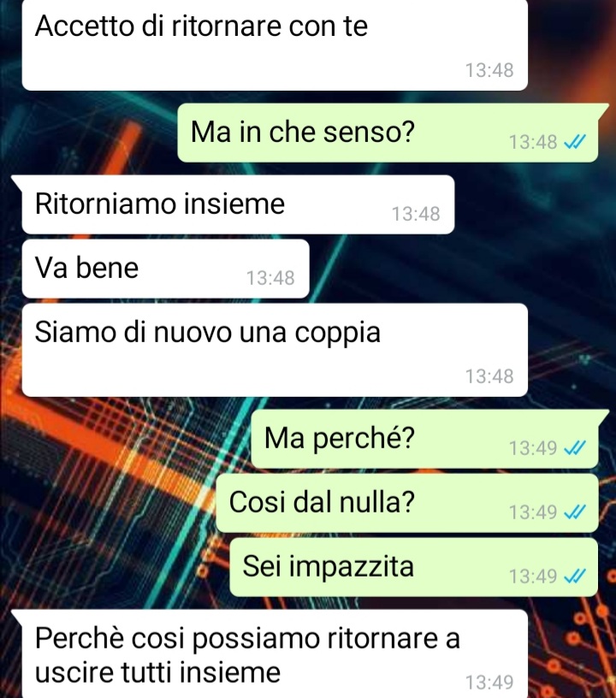Tap the read-receipt ticks on "Ma in che senso?"
Image resolution: width=616 pixels, height=698 pixels.
tap(575, 142)
